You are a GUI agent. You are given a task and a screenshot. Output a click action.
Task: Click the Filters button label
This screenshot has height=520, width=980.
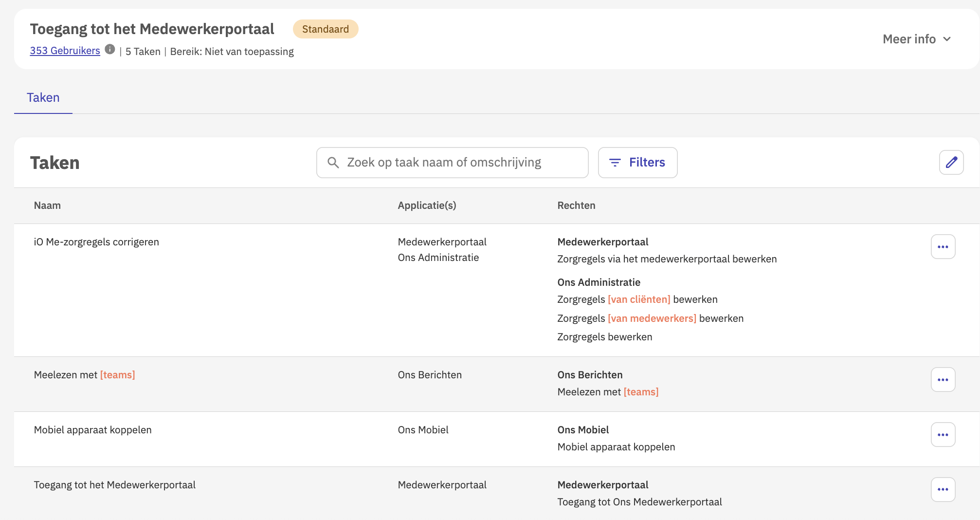(x=647, y=163)
